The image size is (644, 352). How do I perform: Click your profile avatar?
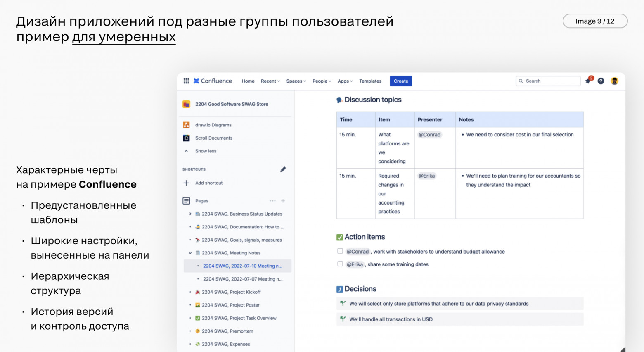[x=615, y=81]
